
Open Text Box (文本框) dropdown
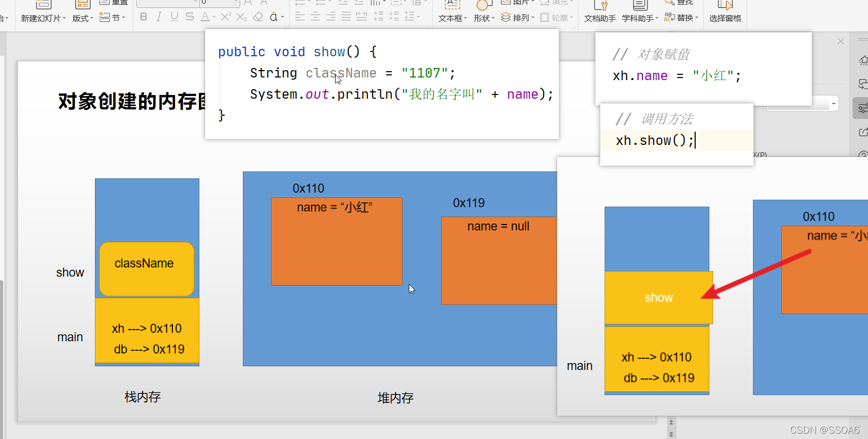pyautogui.click(x=453, y=18)
